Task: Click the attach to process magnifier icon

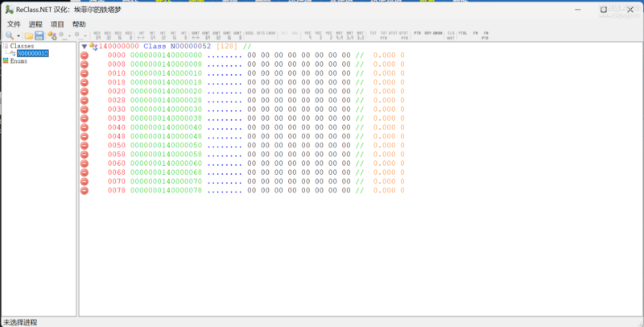Action: pyautogui.click(x=10, y=35)
